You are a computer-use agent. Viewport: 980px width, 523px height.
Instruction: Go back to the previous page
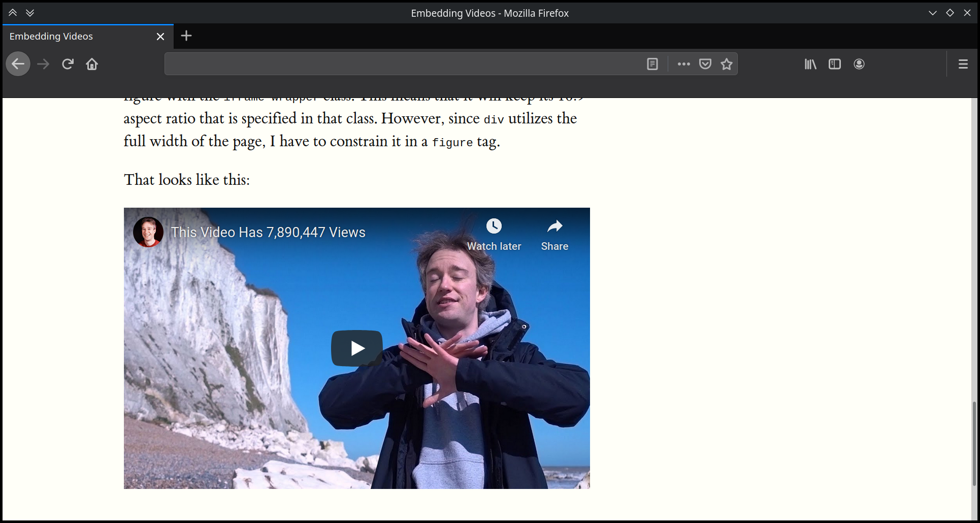point(18,64)
